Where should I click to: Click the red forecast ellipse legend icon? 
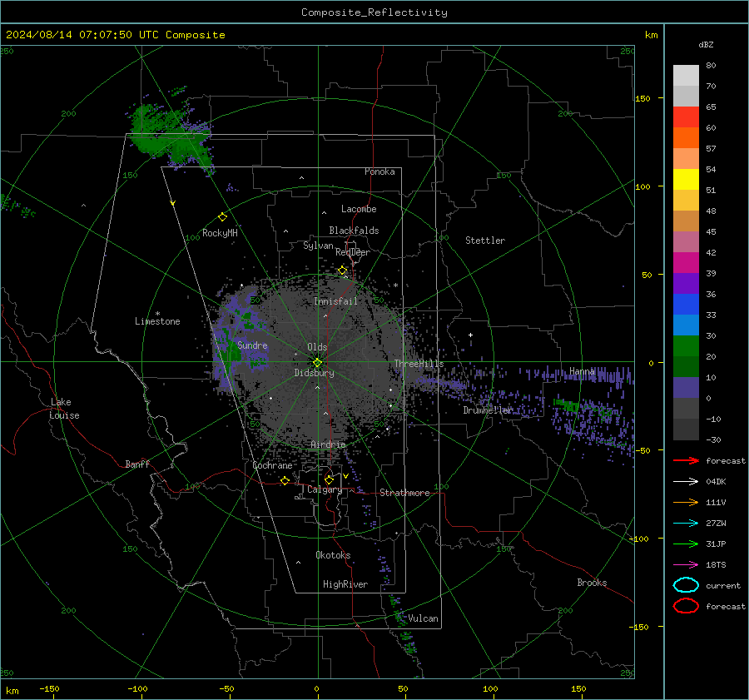pyautogui.click(x=686, y=606)
